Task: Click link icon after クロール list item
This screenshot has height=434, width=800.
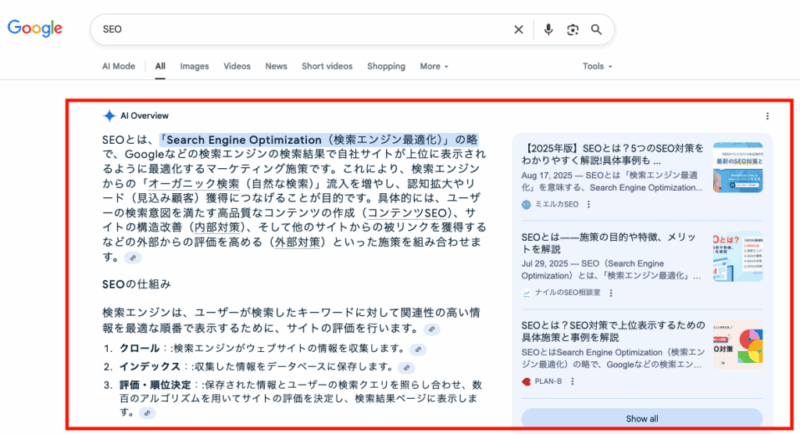Action: point(420,349)
